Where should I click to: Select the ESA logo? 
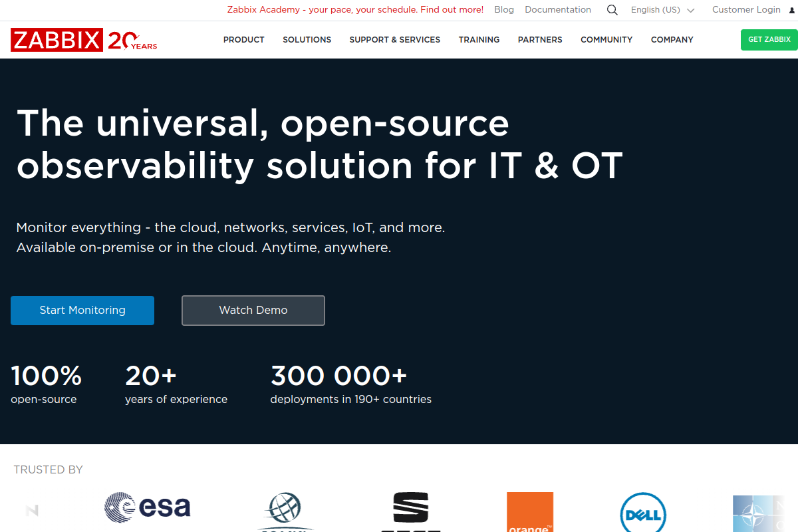147,507
